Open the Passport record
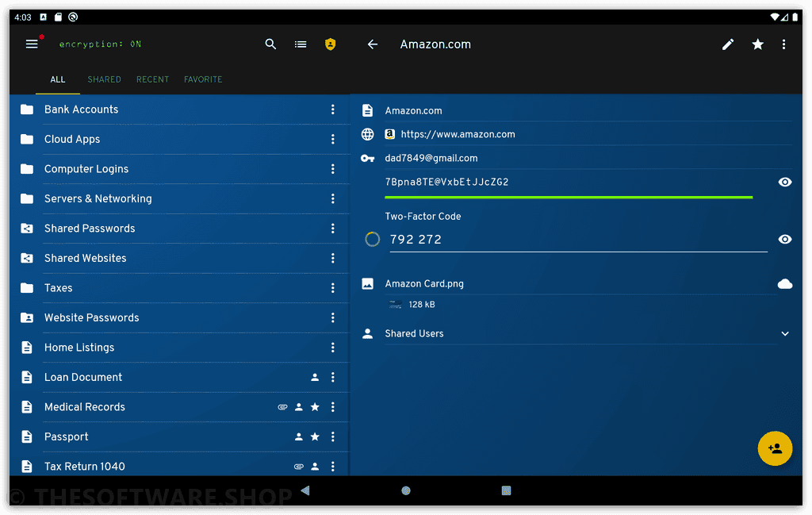 [180, 436]
